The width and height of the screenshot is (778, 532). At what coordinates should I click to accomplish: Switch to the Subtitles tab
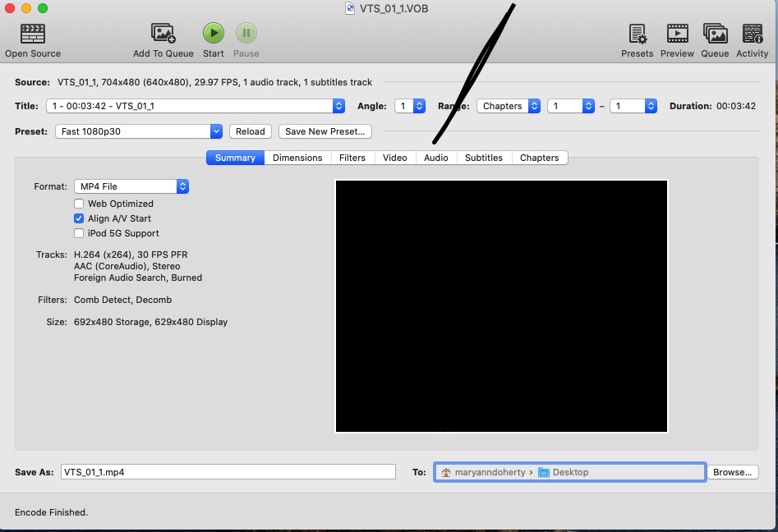click(x=484, y=158)
